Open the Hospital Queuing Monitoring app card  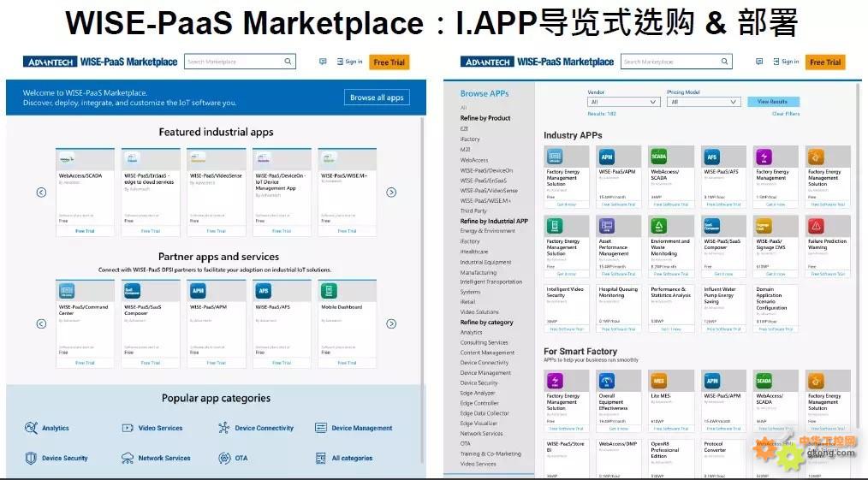[x=618, y=309]
